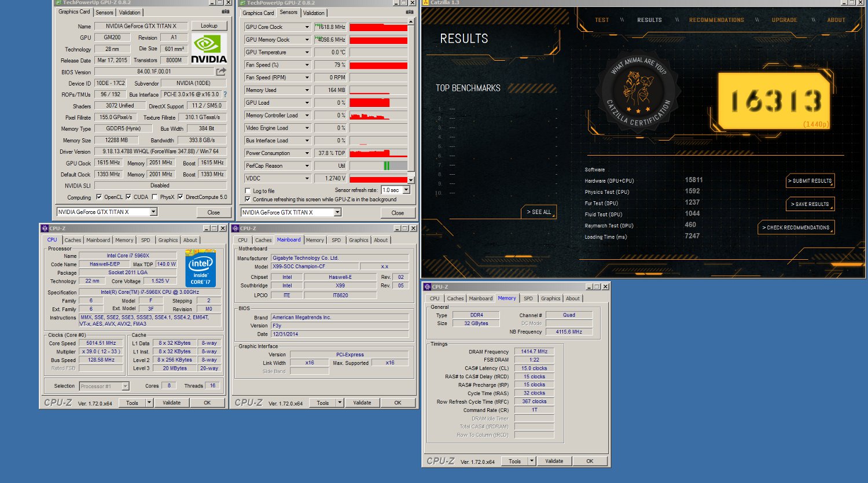The image size is (868, 483).
Task: Open the ABOUT menu in Catzilla
Action: pyautogui.click(x=836, y=20)
